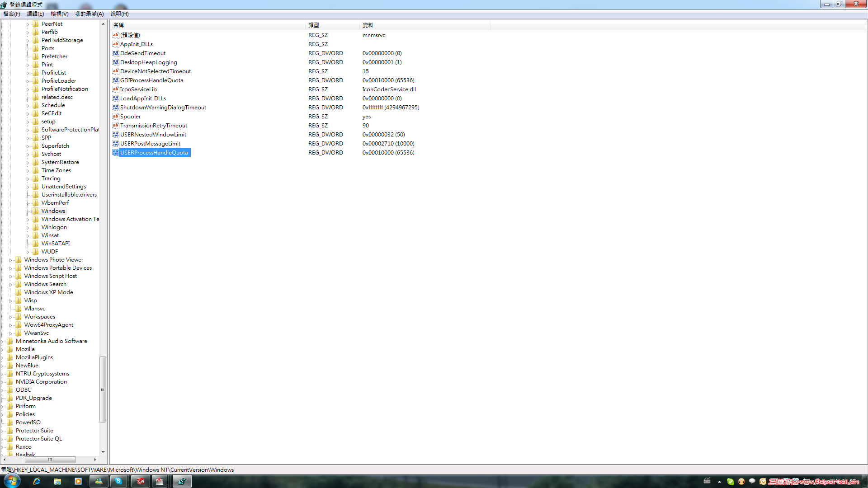868x488 pixels.
Task: Click the tree pane horizontal scrollbar
Action: coord(50,460)
